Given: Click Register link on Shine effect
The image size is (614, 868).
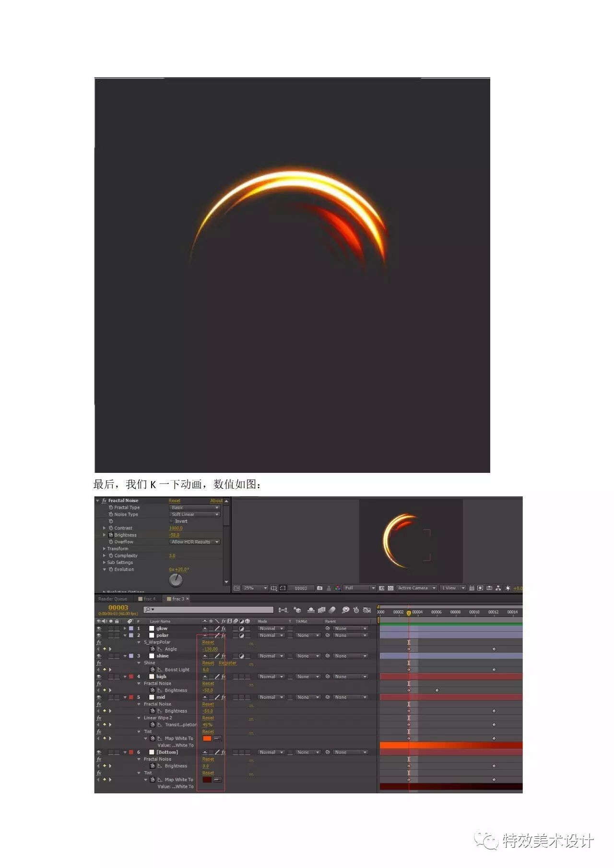Looking at the screenshot, I should (228, 663).
